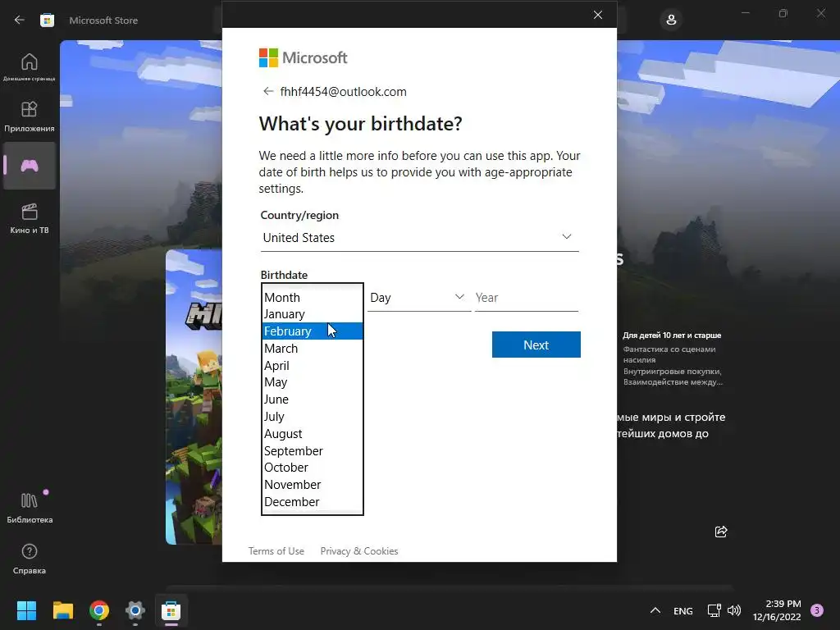Click the share icon on Minecraft page
The width and height of the screenshot is (840, 630).
(x=721, y=532)
